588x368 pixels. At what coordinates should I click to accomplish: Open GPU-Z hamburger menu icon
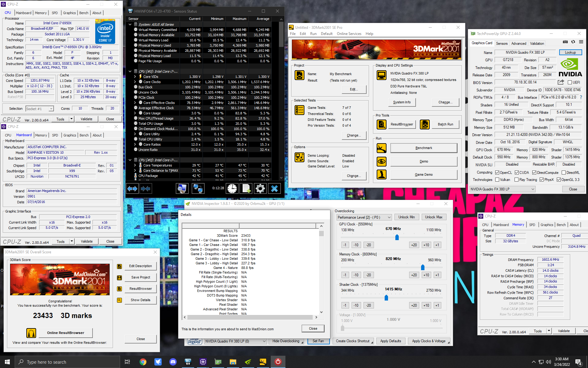[x=581, y=42]
